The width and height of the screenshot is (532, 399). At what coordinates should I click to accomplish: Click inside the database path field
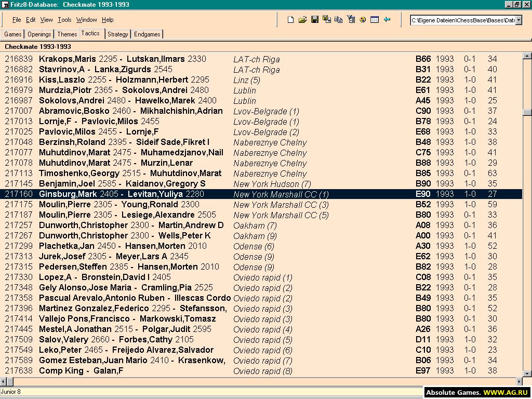coord(463,20)
